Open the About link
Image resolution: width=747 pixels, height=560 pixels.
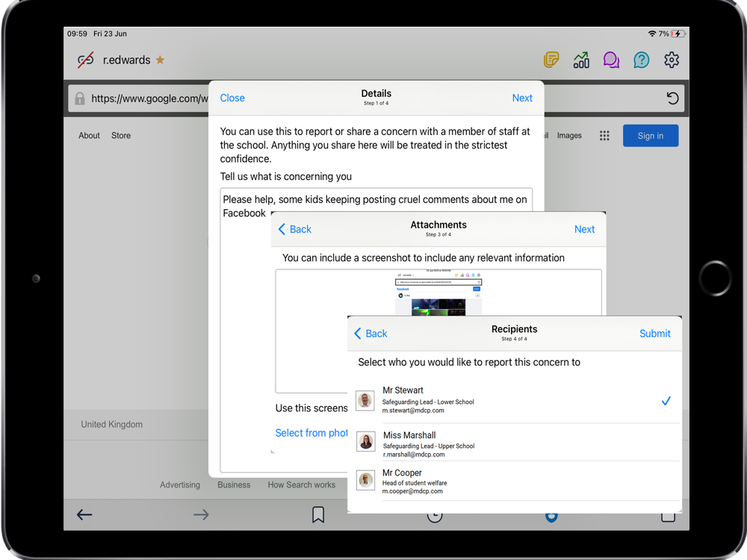(89, 136)
